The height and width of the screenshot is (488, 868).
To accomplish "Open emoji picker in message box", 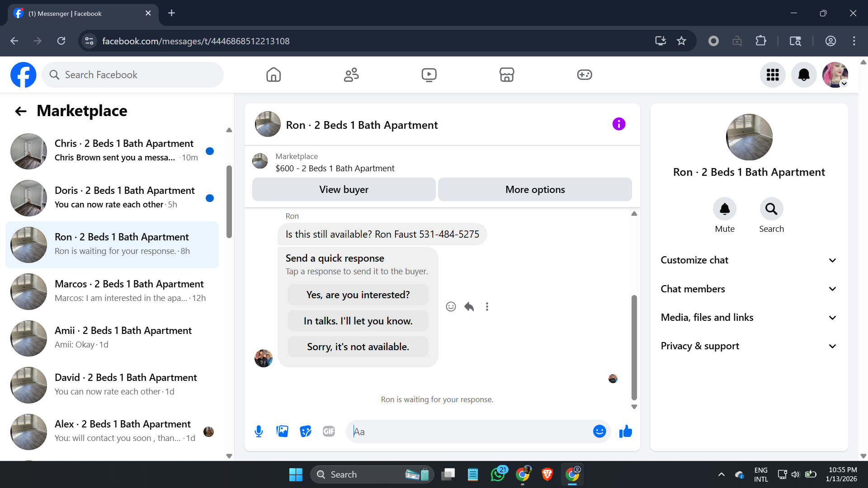I will pyautogui.click(x=599, y=432).
